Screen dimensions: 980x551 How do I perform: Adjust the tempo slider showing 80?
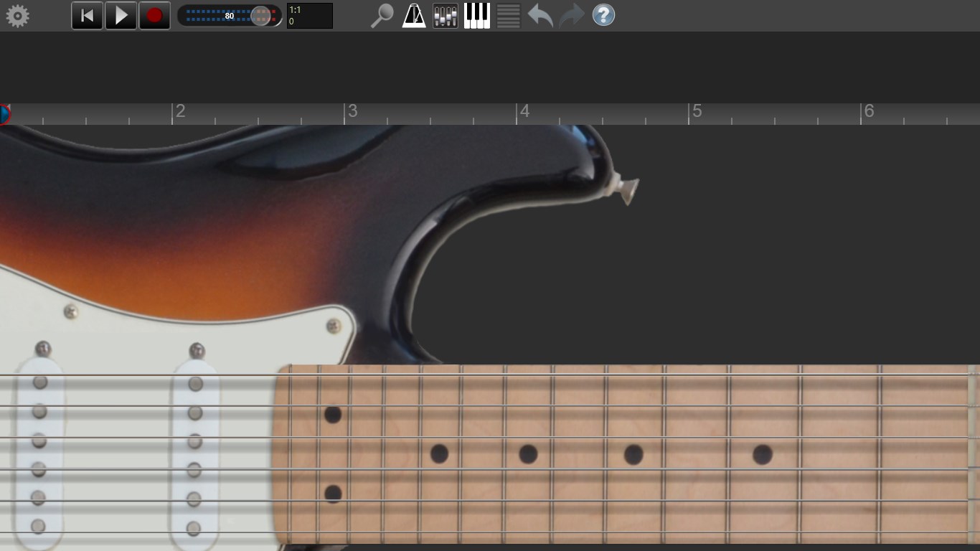pos(230,15)
